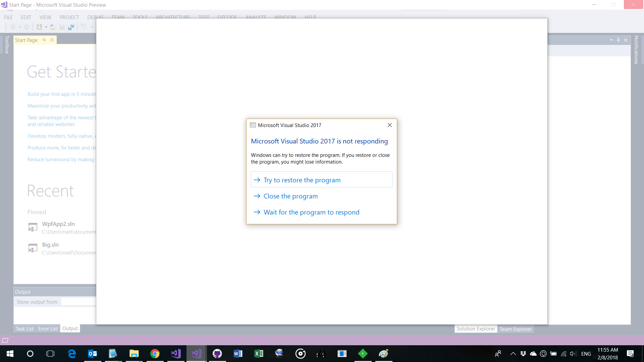The height and width of the screenshot is (362, 644).
Task: Open Outlook from taskbar
Action: (93, 354)
